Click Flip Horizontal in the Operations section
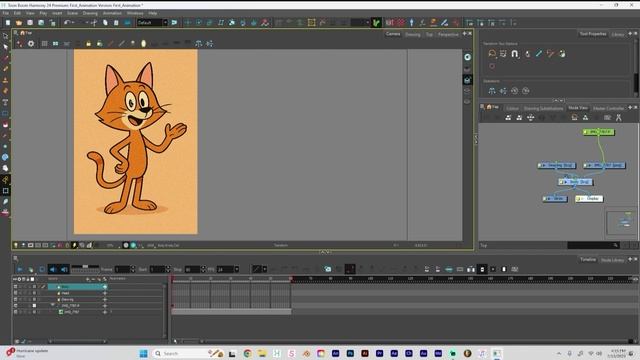The height and width of the screenshot is (360, 640). click(492, 91)
